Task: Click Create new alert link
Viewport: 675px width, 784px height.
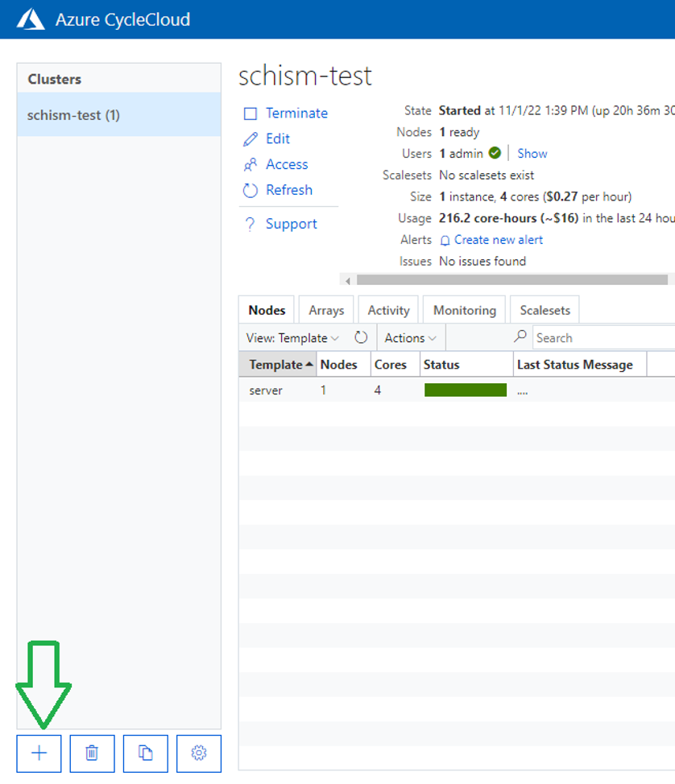Action: (x=499, y=240)
